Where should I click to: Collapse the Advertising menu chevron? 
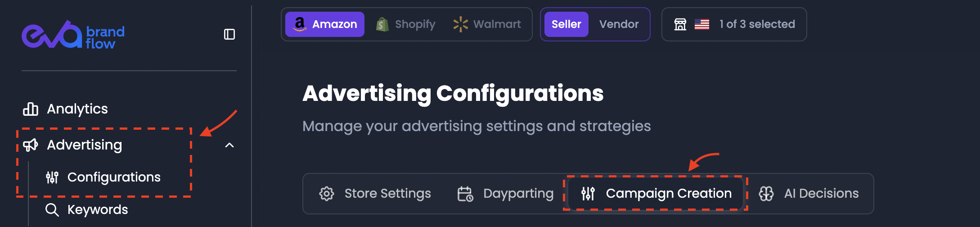(x=229, y=145)
